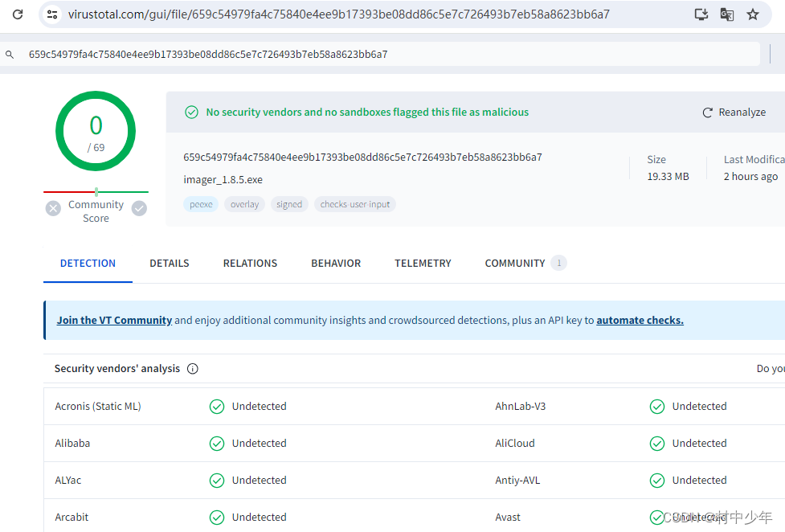The height and width of the screenshot is (532, 785).
Task: Switch to the BEHAVIOR tab
Action: pos(336,264)
